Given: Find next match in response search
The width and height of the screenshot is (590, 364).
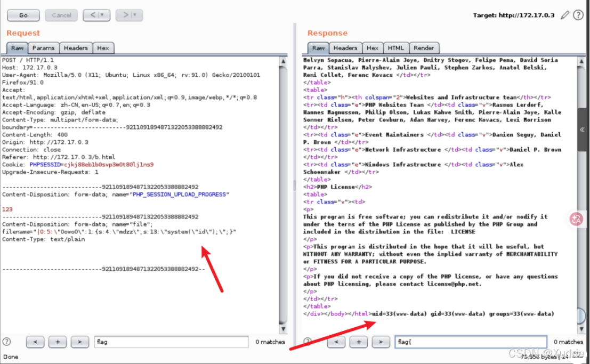Looking at the screenshot, I should (x=381, y=342).
